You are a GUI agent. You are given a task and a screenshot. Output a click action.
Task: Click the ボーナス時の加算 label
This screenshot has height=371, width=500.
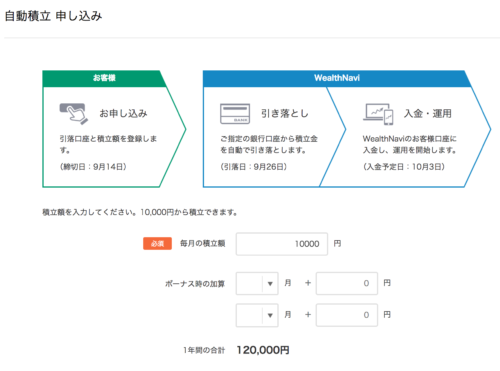tap(195, 284)
